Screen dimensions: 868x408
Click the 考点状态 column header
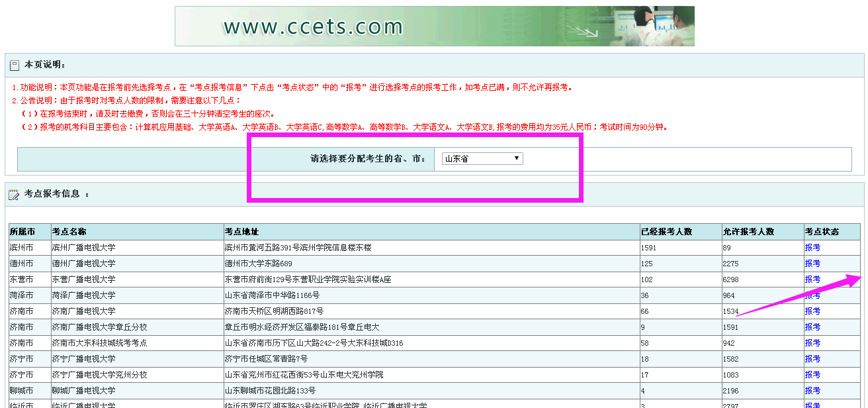[822, 232]
